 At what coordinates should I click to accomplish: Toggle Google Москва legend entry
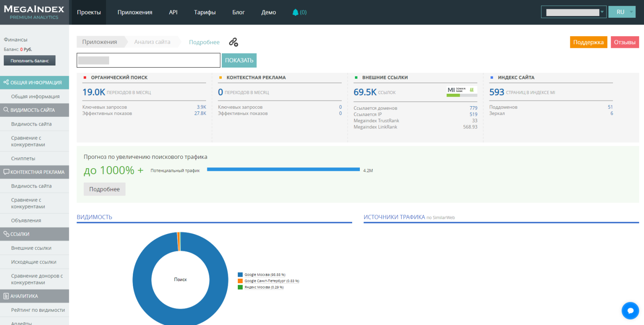264,275
